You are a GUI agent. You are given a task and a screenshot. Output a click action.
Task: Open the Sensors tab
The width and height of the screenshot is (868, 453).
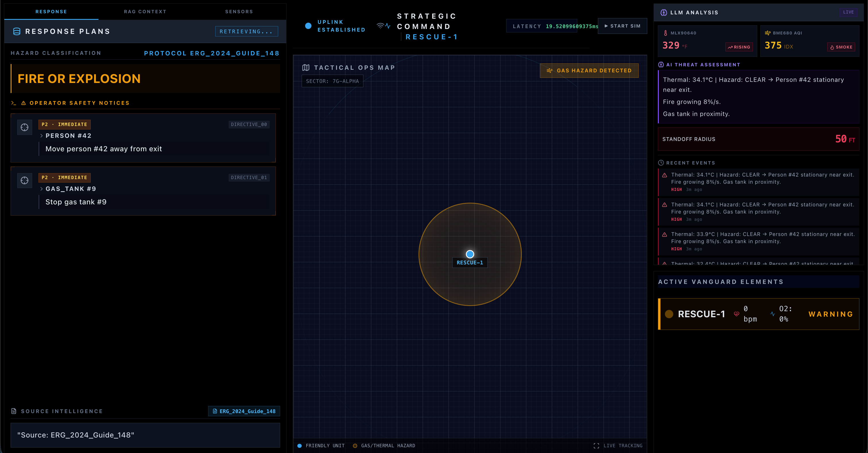click(239, 11)
